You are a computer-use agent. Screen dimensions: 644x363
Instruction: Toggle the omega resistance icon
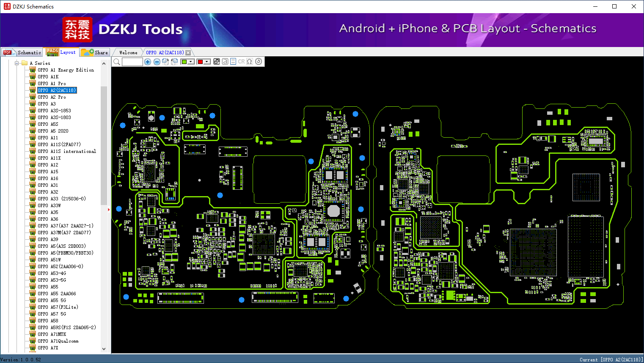(x=250, y=61)
